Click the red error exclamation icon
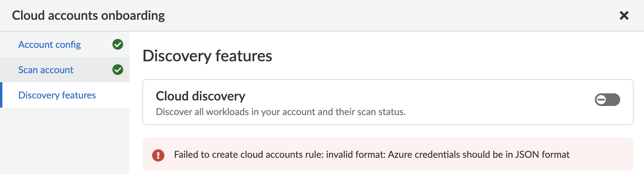The width and height of the screenshot is (644, 174). 158,155
